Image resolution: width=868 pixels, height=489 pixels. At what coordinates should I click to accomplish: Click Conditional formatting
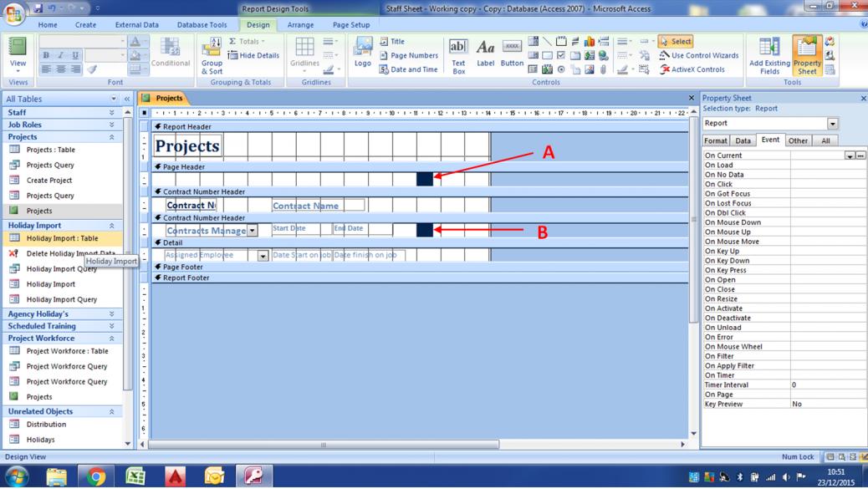click(x=170, y=53)
